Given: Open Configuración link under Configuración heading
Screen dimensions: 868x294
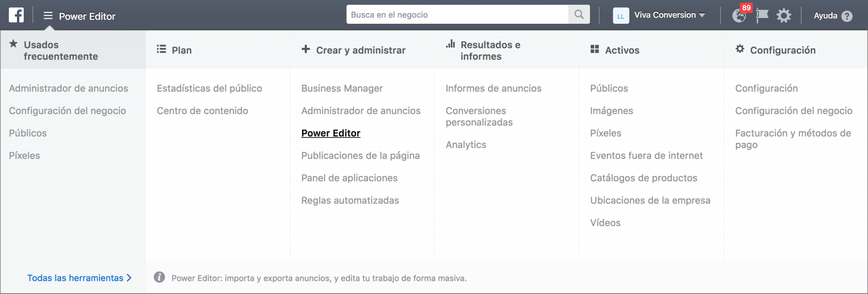Looking at the screenshot, I should click(x=766, y=88).
